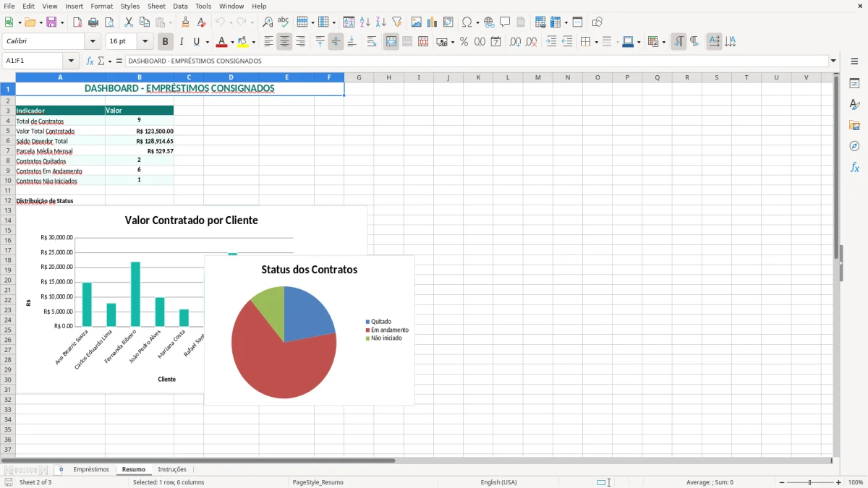This screenshot has height=488, width=868.
Task: Click Increase Indent icon
Action: 551,42
